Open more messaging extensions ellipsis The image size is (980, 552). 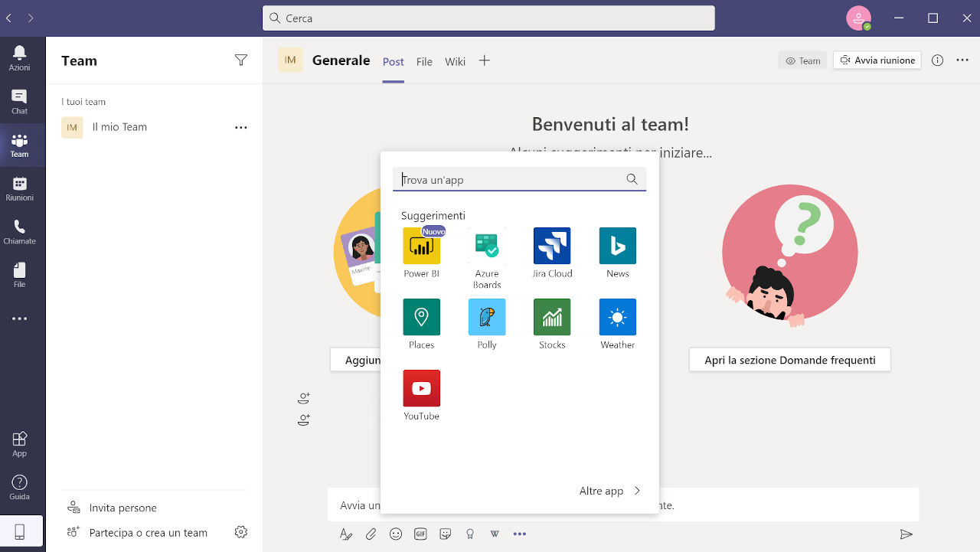[520, 534]
